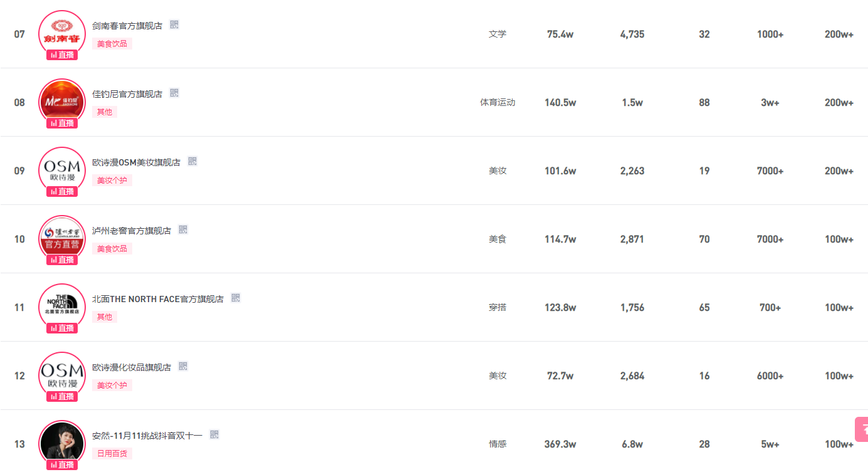868x472 pixels.
Task: Click the 泸州老窖 官方直营 avatar
Action: click(x=61, y=236)
